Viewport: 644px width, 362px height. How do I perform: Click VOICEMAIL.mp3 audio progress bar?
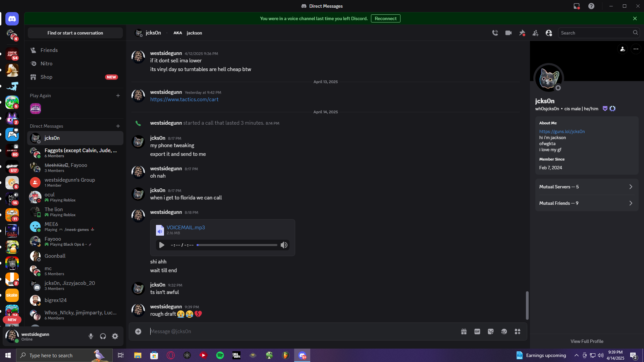coord(237,245)
